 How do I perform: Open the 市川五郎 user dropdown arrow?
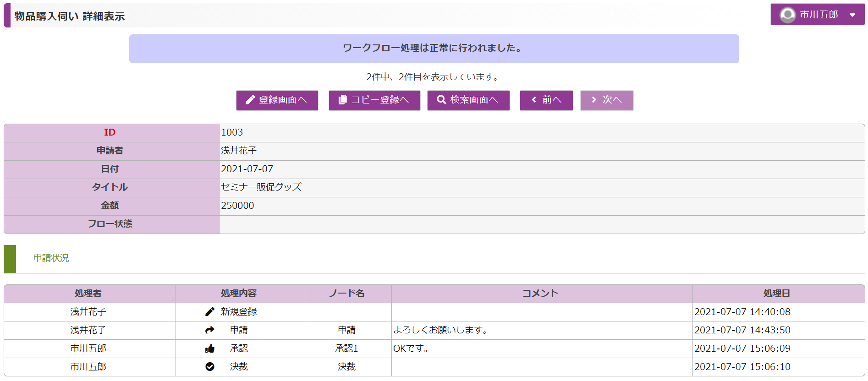[852, 15]
